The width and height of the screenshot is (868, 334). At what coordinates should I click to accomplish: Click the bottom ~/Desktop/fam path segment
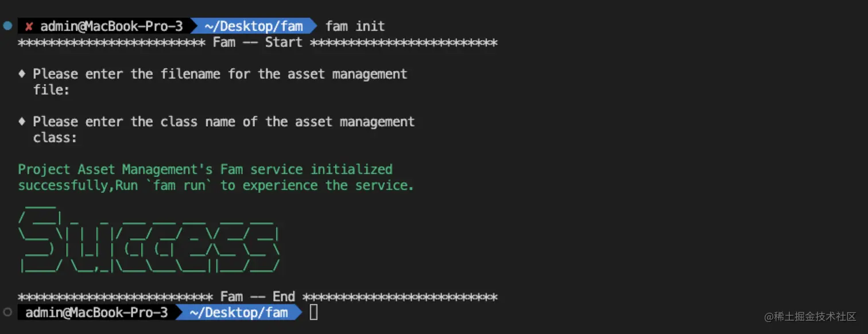click(238, 312)
